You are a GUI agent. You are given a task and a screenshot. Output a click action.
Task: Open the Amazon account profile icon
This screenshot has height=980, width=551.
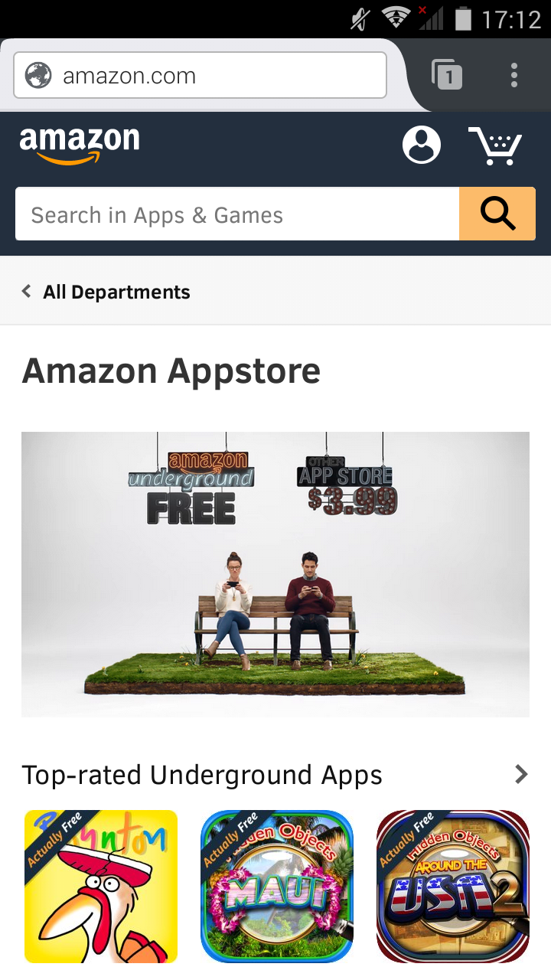[x=422, y=145]
